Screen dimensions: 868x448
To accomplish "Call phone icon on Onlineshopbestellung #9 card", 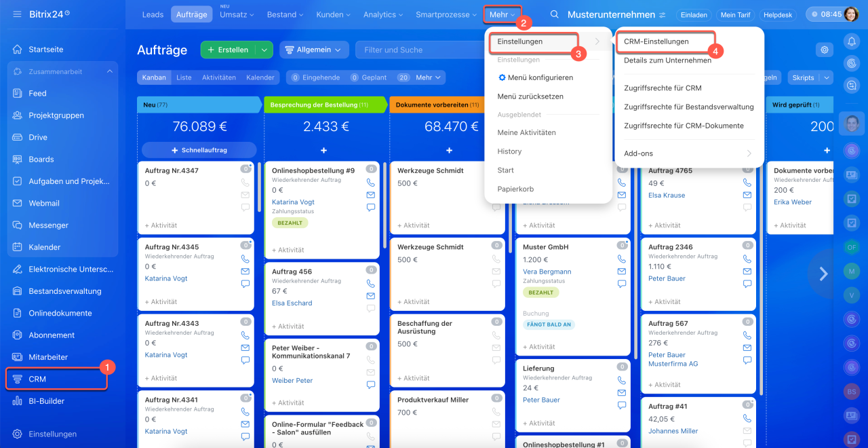I will click(370, 183).
